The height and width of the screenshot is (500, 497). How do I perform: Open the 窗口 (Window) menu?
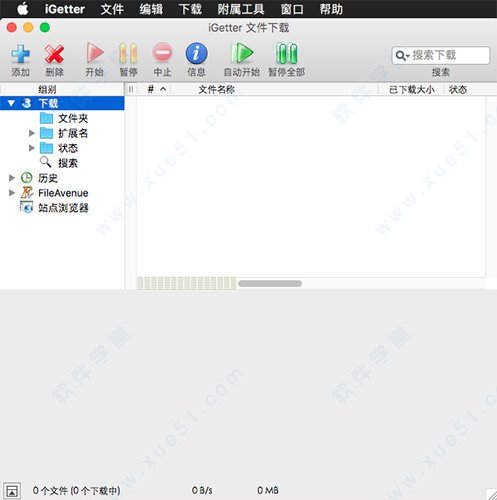[292, 9]
